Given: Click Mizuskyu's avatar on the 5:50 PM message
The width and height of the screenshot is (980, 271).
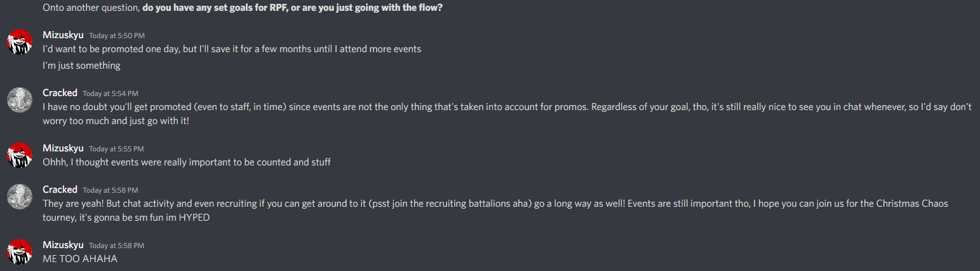Looking at the screenshot, I should (x=20, y=42).
